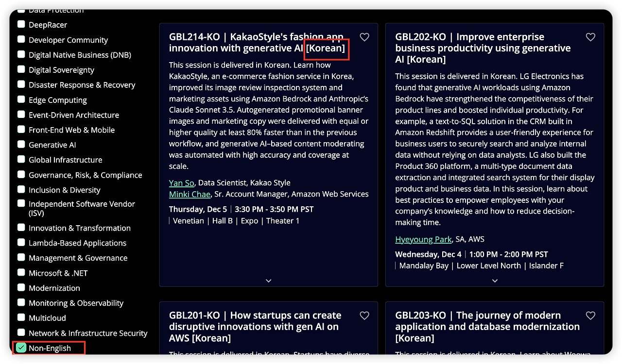Open speaker Hyeyoung Park's profile link
This screenshot has width=622, height=364.
coord(423,239)
